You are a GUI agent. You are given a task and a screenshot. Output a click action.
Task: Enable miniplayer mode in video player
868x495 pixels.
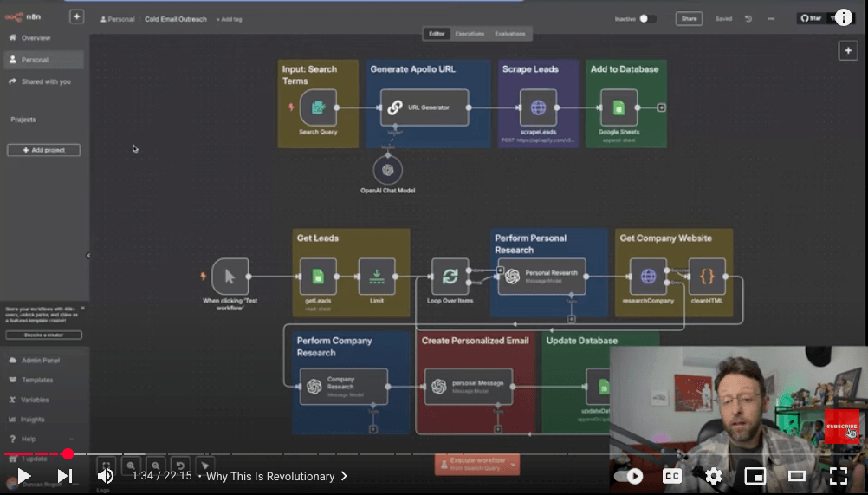tap(755, 476)
